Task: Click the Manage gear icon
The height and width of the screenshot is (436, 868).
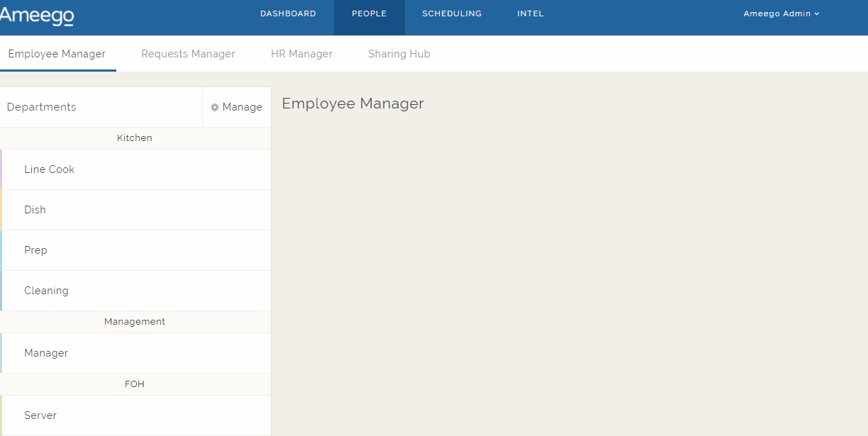Action: 215,107
